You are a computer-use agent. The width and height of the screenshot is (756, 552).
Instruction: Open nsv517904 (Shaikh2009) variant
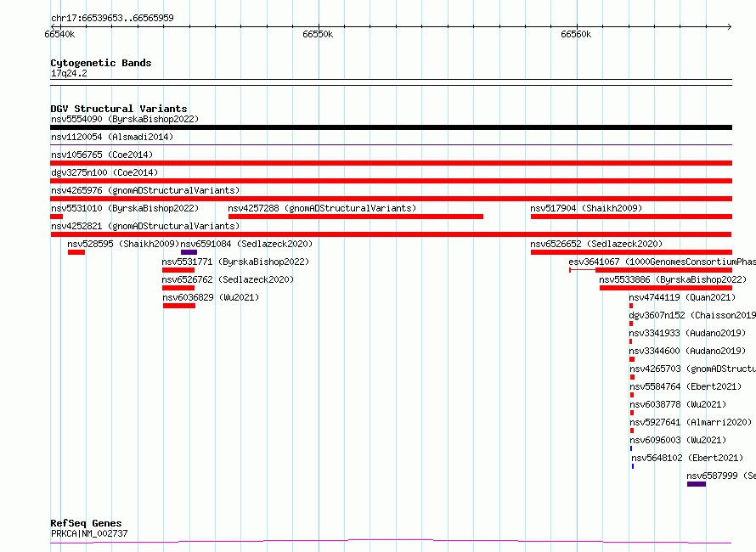coord(586,208)
